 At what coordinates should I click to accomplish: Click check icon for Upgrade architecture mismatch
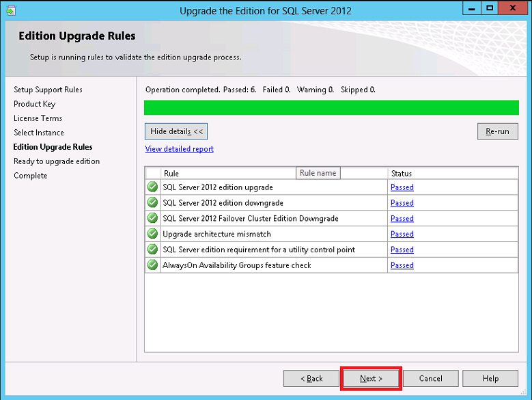[153, 234]
